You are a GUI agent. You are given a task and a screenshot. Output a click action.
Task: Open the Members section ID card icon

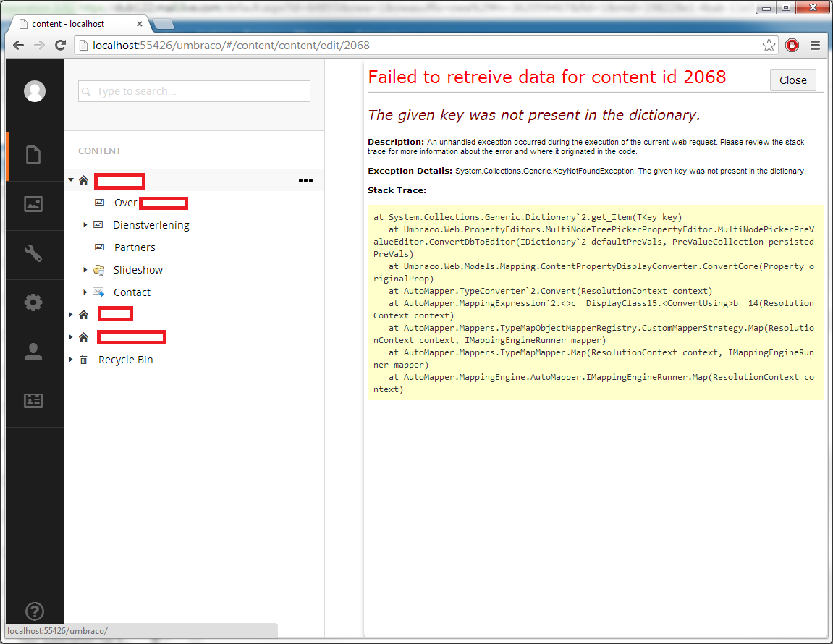click(33, 401)
